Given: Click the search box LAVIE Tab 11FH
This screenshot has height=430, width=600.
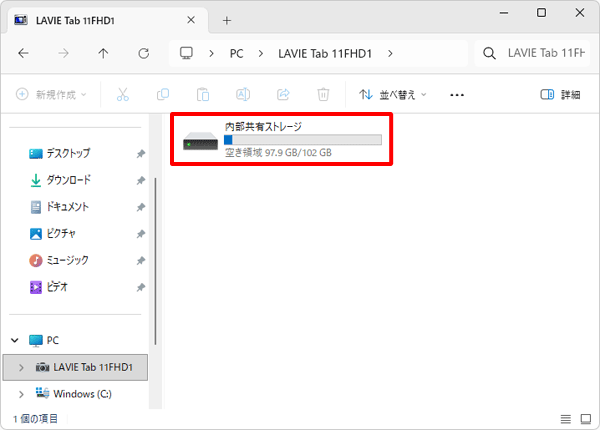Looking at the screenshot, I should pyautogui.click(x=532, y=53).
